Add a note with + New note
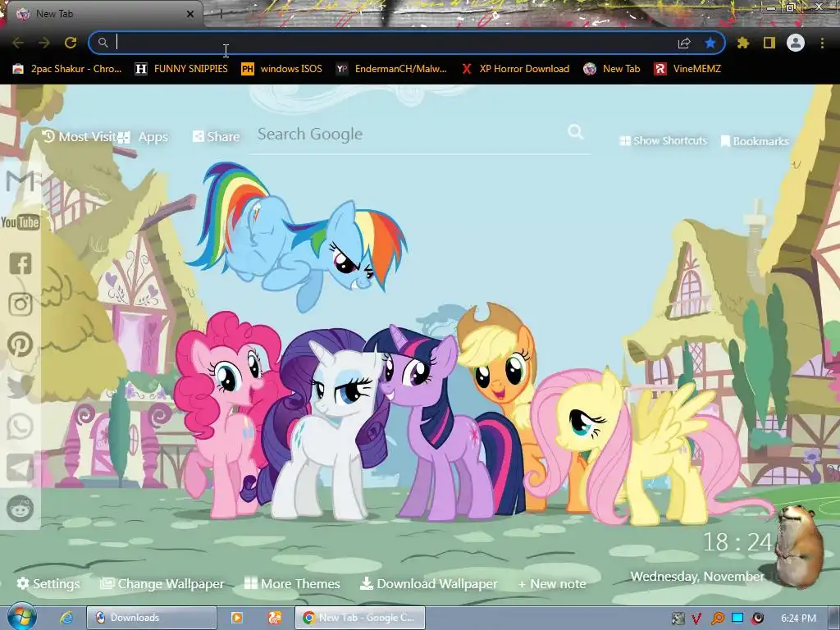This screenshot has height=630, width=840. pyautogui.click(x=552, y=584)
